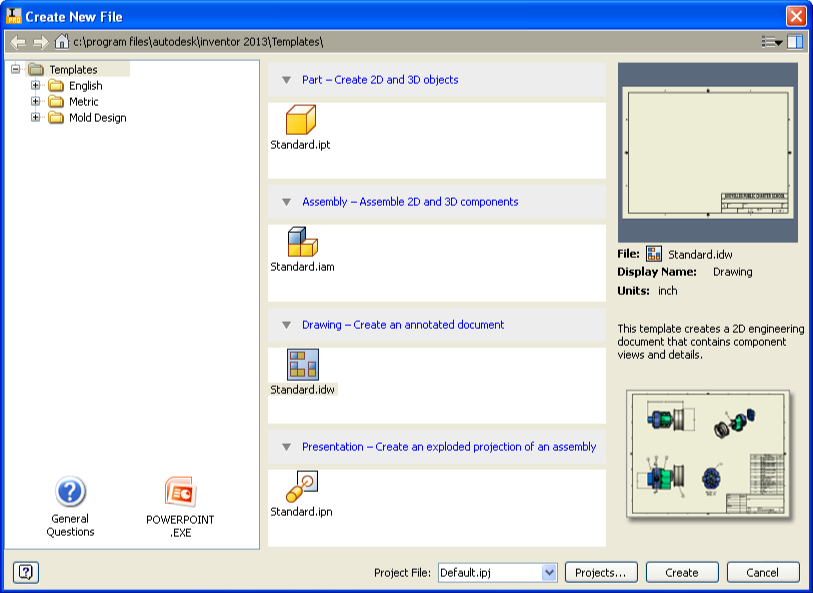
Task: Open the Project File dropdown
Action: [x=549, y=573]
